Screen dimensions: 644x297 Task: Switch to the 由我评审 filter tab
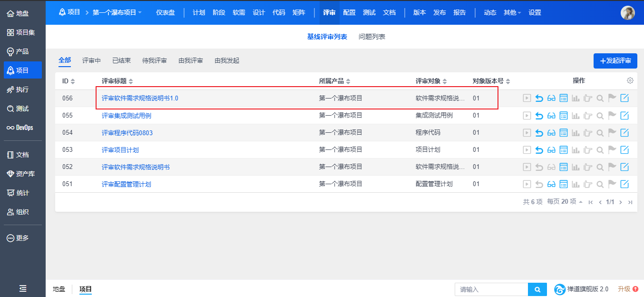click(191, 60)
